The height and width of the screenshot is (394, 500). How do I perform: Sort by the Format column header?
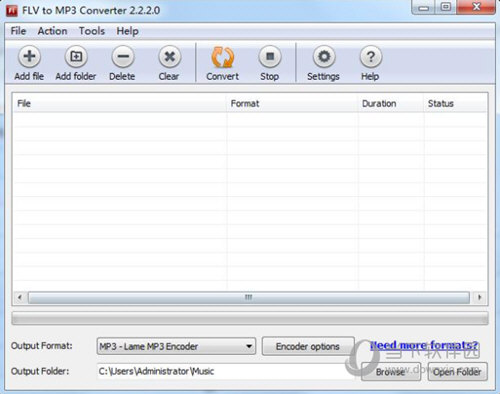[x=293, y=104]
